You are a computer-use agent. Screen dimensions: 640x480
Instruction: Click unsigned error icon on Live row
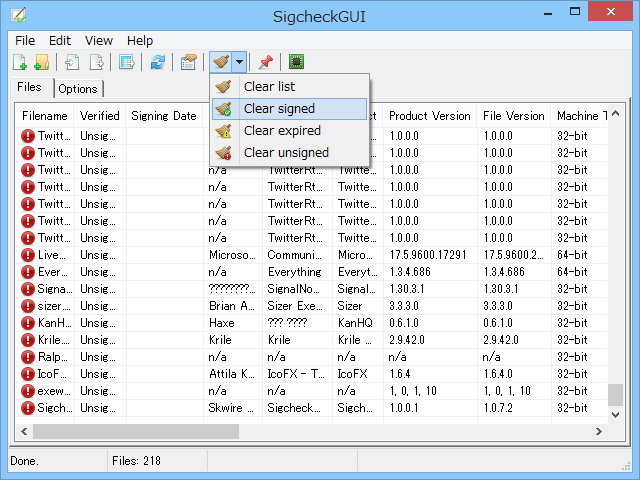[x=28, y=255]
